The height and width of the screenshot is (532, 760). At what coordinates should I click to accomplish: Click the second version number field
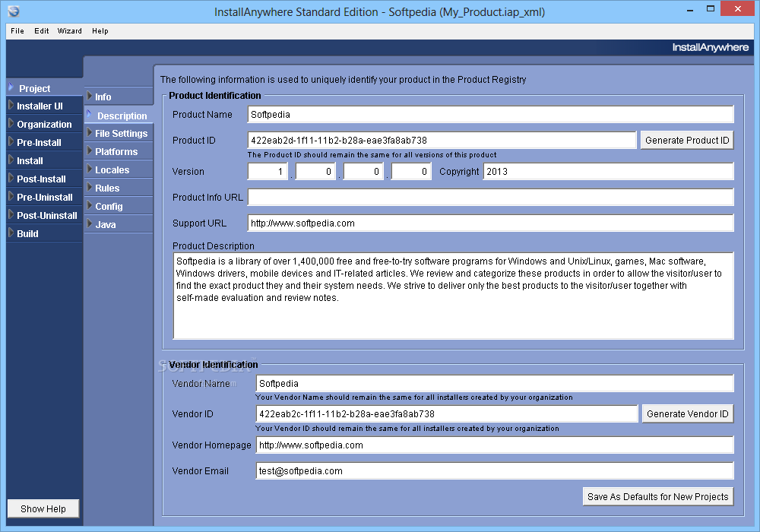click(315, 172)
